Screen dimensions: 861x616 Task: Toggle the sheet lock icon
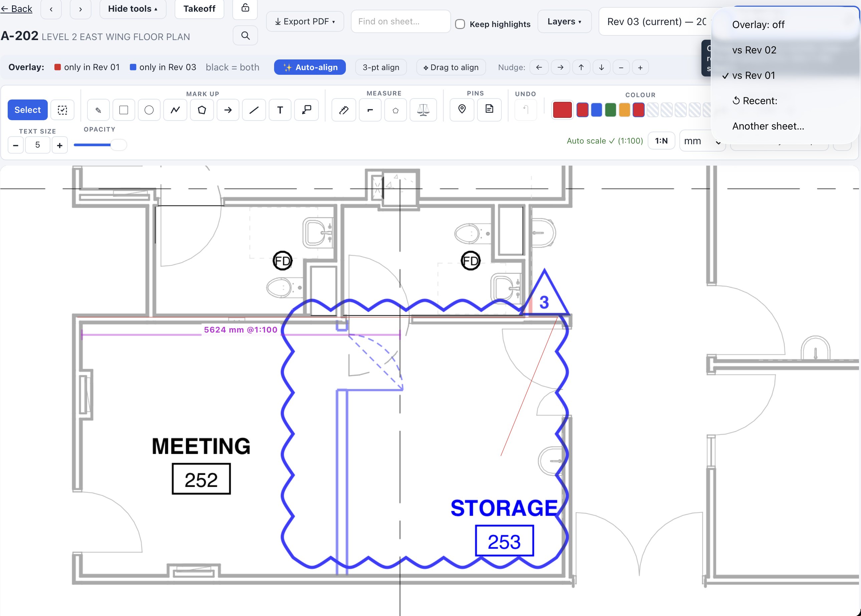pyautogui.click(x=245, y=8)
